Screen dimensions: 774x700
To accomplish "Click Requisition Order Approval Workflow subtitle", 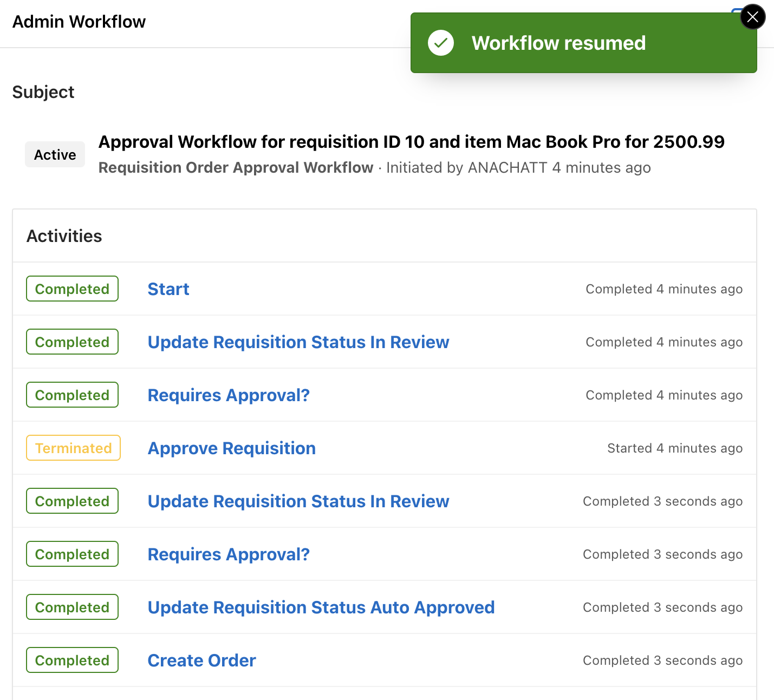I will 236,168.
